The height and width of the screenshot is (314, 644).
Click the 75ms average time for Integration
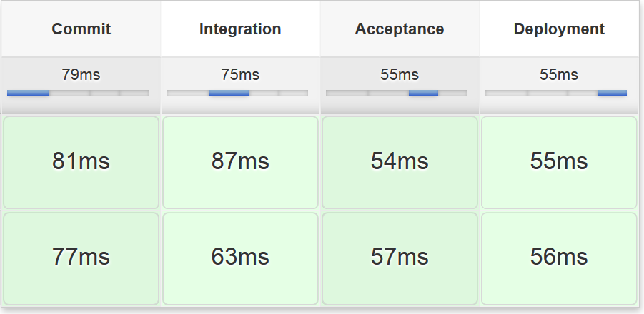pos(240,75)
